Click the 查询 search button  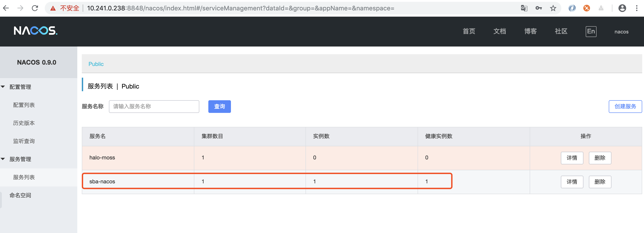(219, 106)
